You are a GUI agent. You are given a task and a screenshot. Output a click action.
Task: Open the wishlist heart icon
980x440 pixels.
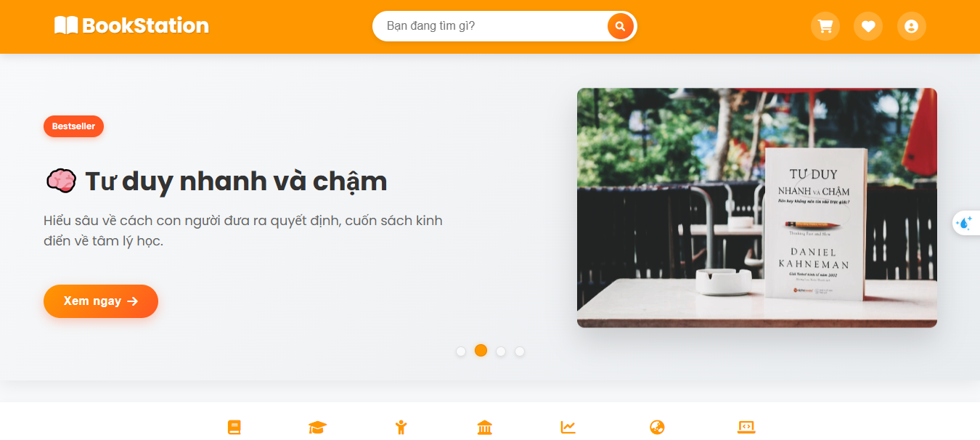pos(868,26)
